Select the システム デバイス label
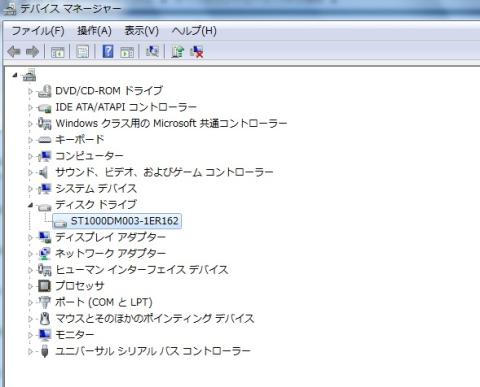The image size is (480, 387). [96, 189]
